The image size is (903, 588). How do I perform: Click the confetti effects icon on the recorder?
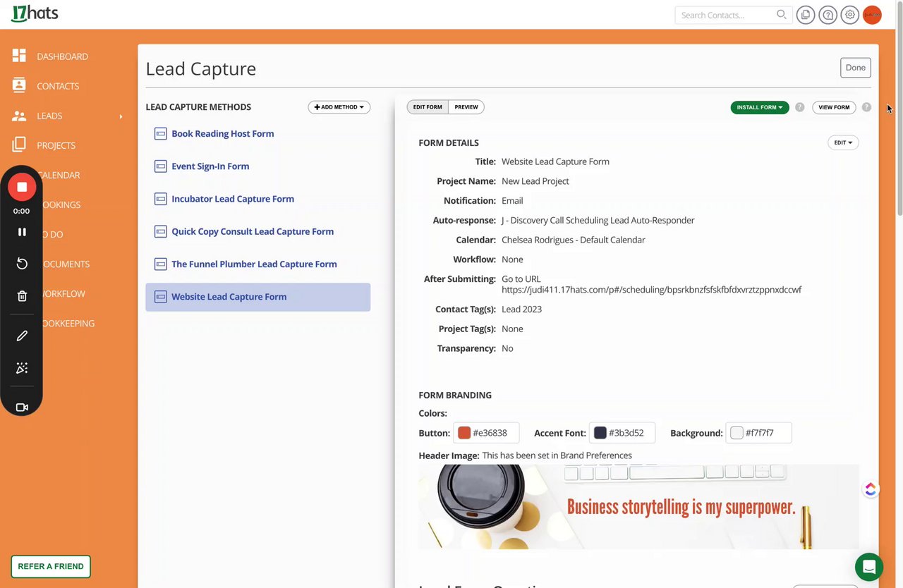(x=22, y=368)
